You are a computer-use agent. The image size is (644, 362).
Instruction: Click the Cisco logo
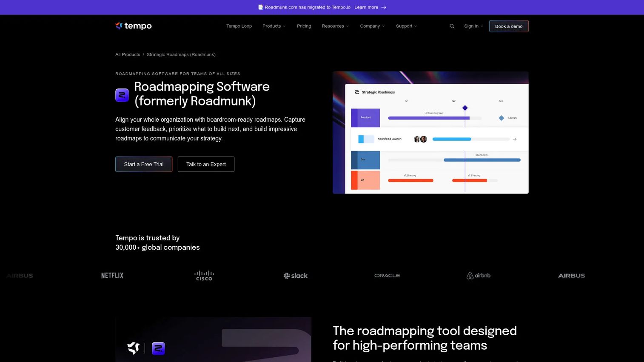(x=204, y=276)
